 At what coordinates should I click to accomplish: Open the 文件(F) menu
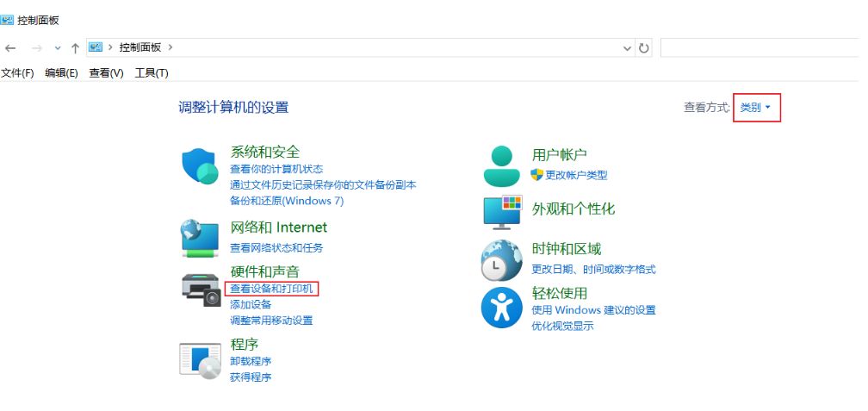[x=17, y=73]
